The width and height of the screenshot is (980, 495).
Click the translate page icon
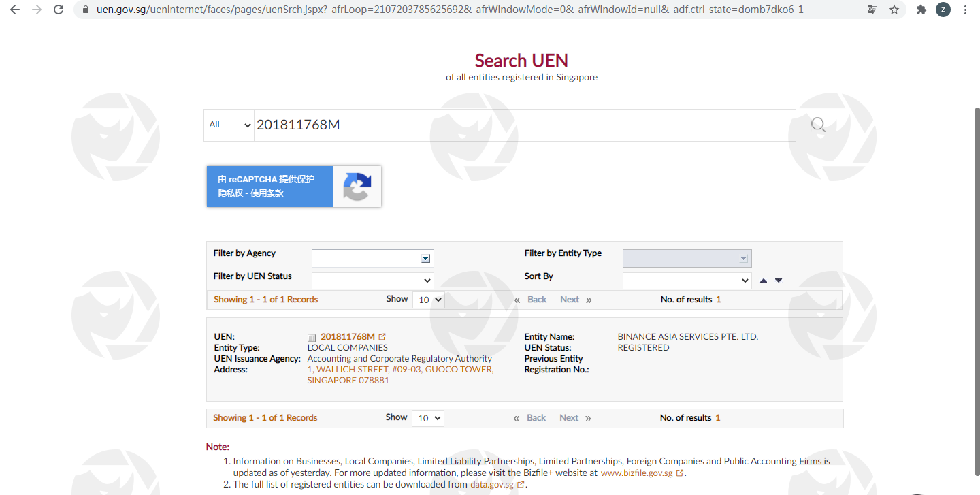872,10
